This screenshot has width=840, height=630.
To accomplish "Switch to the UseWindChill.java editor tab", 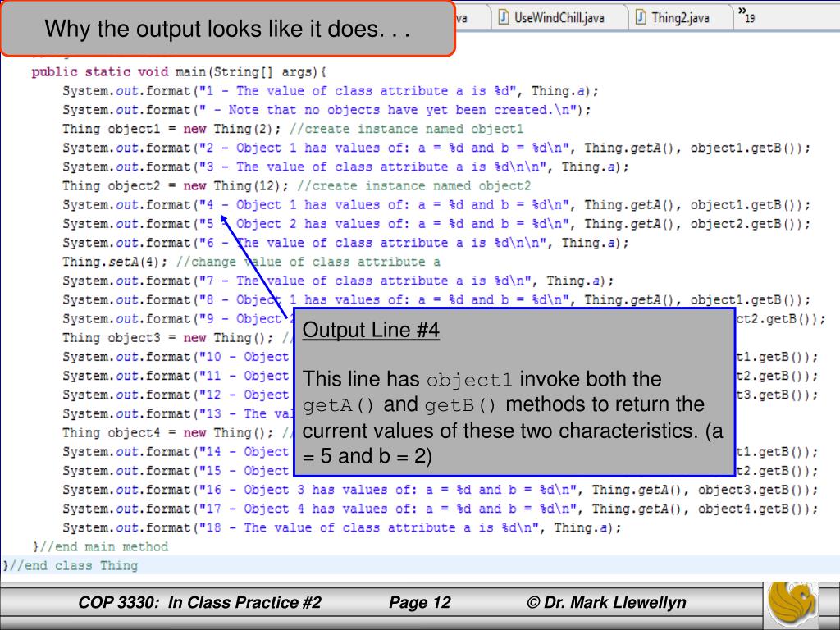I will pos(559,17).
